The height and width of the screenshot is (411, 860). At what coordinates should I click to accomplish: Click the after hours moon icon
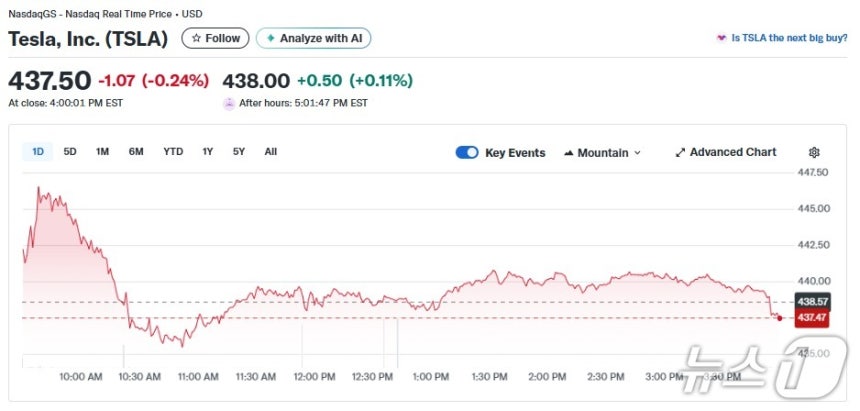[229, 103]
